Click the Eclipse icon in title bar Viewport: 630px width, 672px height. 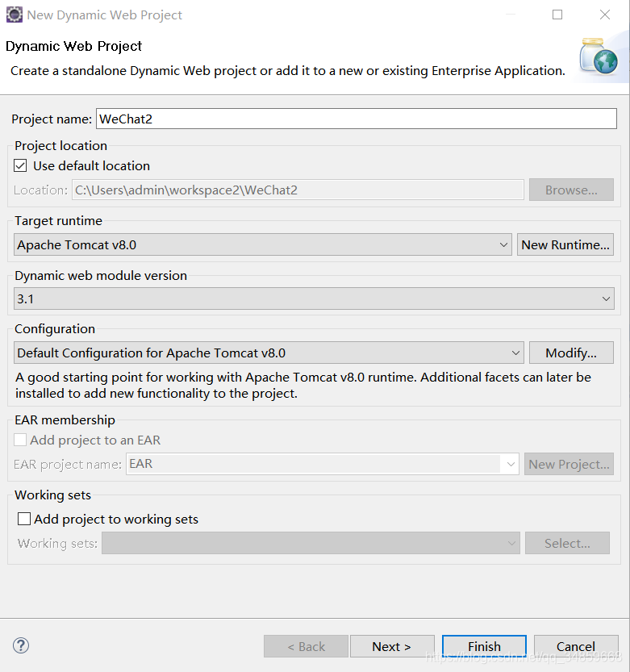coord(15,15)
